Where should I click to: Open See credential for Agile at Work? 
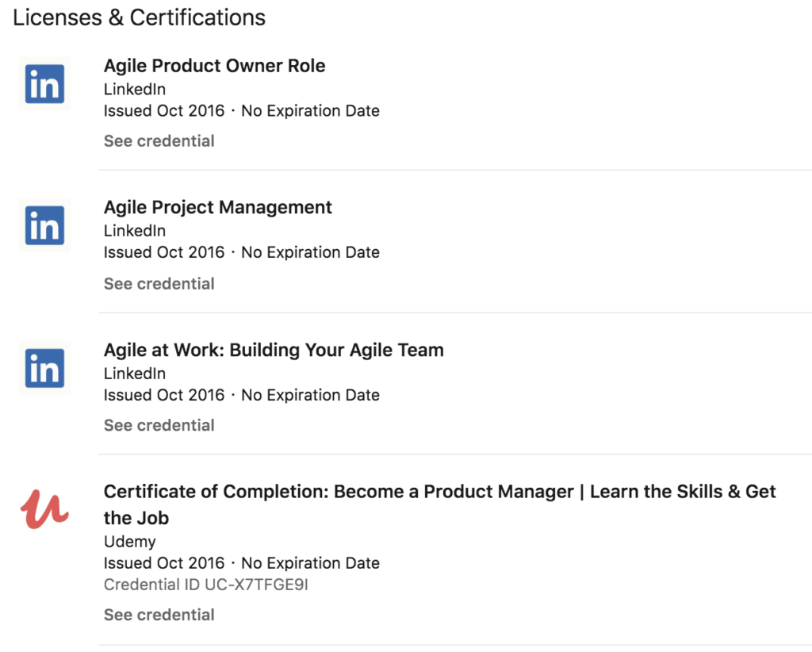159,425
